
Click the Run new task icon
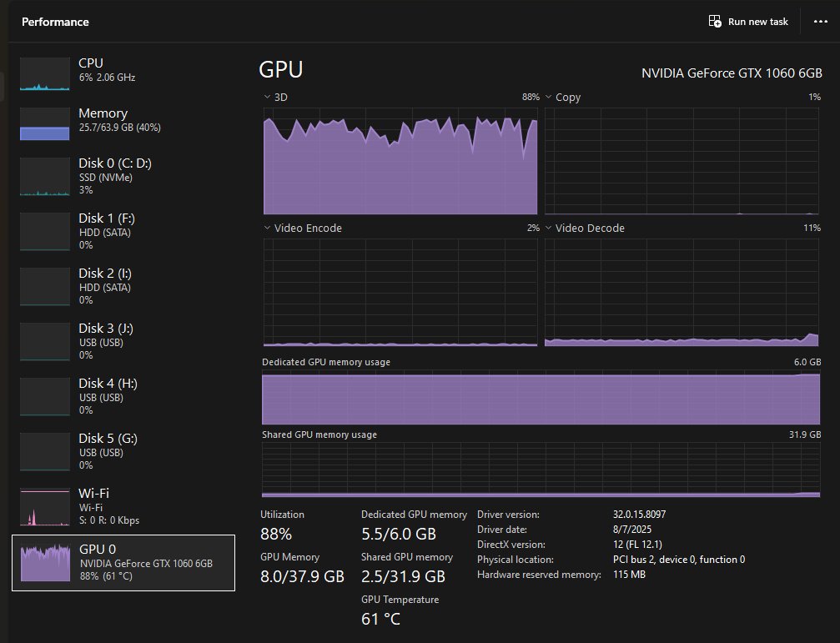point(715,22)
